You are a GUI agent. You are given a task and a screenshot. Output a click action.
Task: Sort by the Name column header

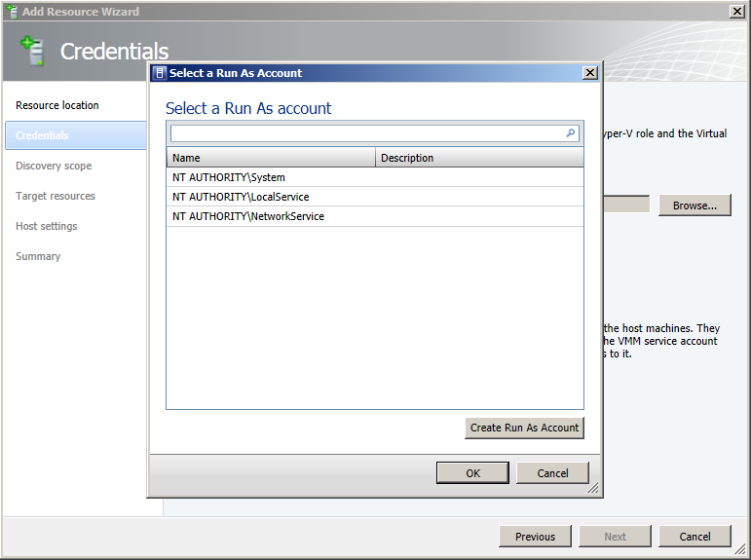click(271, 158)
